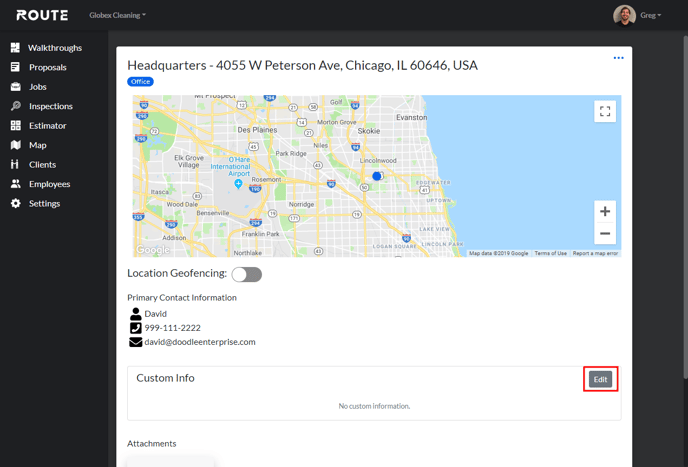This screenshot has height=467, width=688.
Task: Click the contact name David
Action: coord(155,314)
